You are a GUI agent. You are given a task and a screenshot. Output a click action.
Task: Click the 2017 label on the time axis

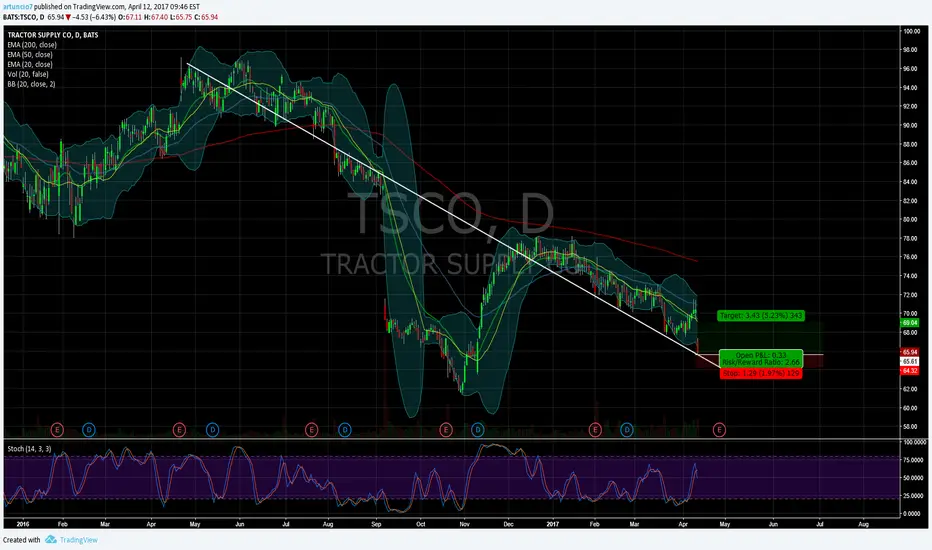[x=553, y=524]
